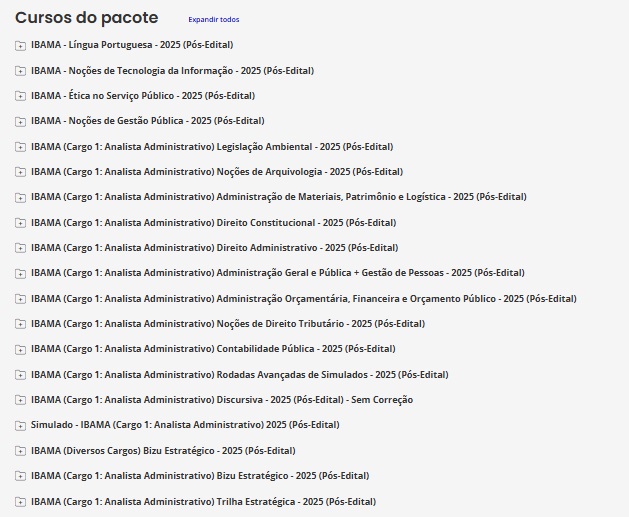The height and width of the screenshot is (517, 629).
Task: Expand folder icon for Cargo 1 Bizu Estratégico
Action: point(20,476)
